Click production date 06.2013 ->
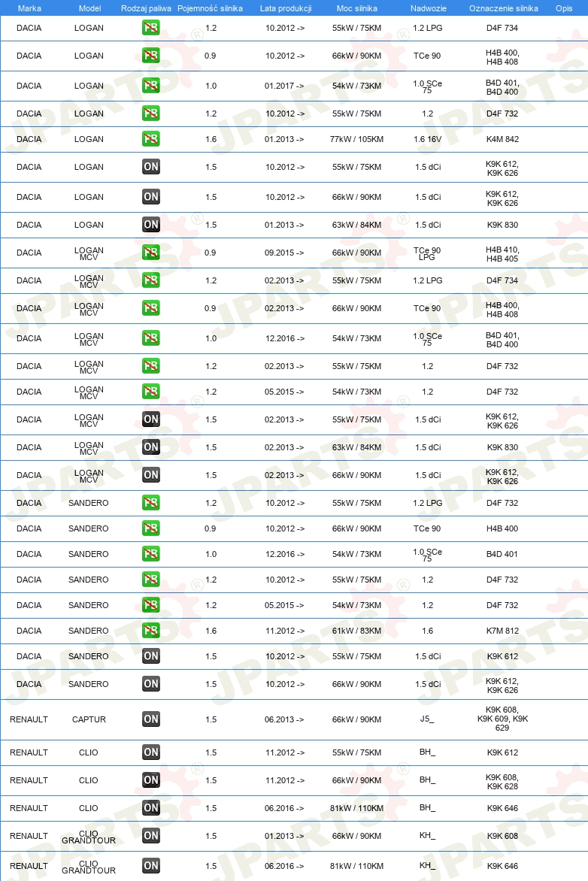This screenshot has height=881, width=588. tap(284, 719)
